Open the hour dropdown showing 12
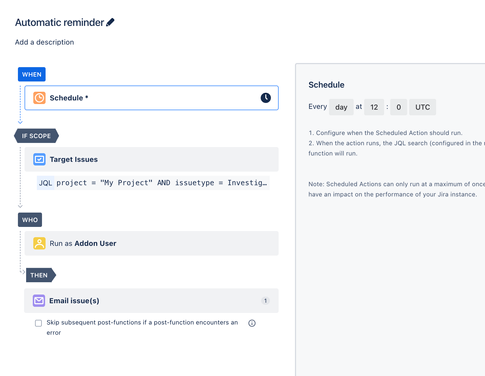 click(x=374, y=107)
